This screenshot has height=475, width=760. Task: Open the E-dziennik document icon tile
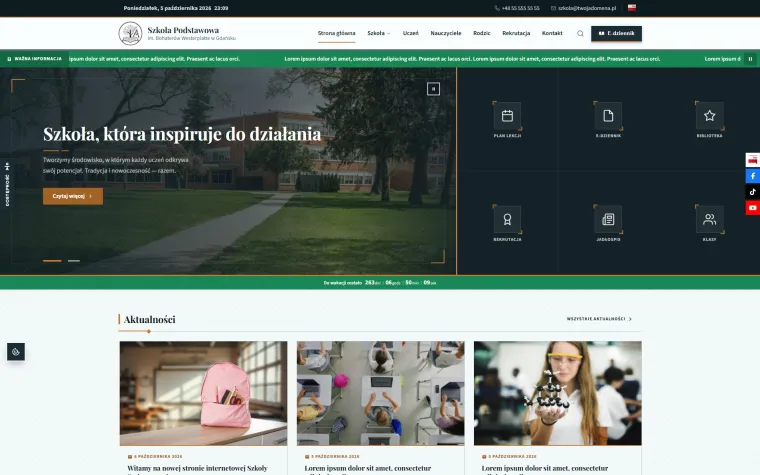[x=608, y=116]
